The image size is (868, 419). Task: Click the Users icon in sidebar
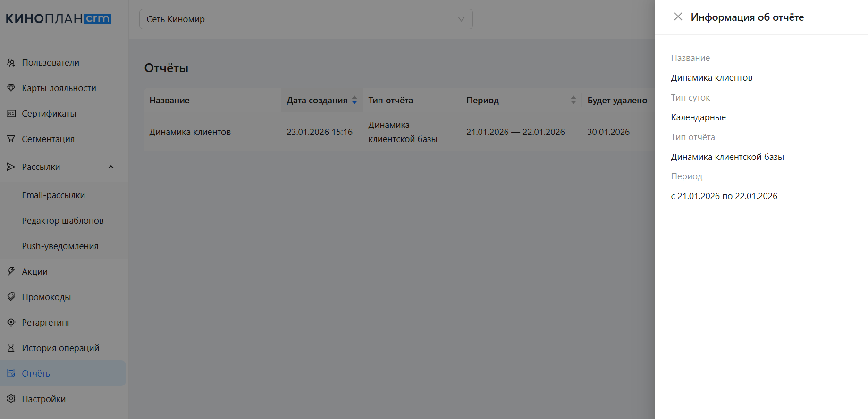11,62
